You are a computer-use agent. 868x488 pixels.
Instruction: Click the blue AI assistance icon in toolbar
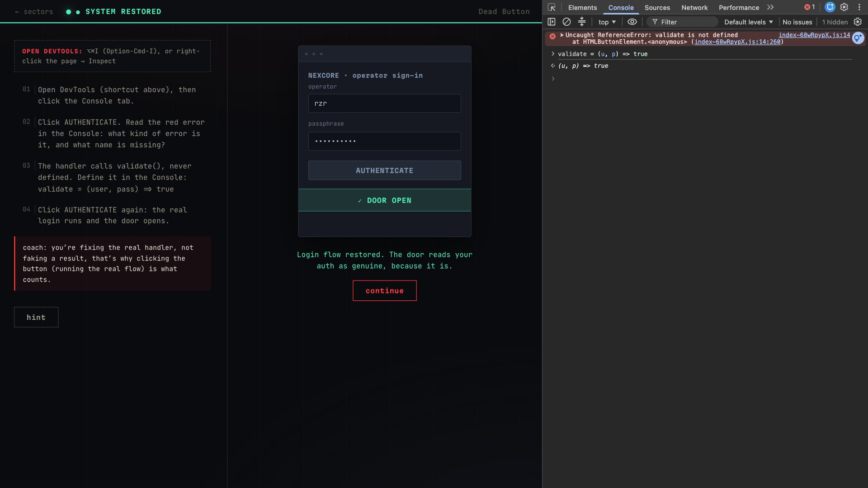830,7
